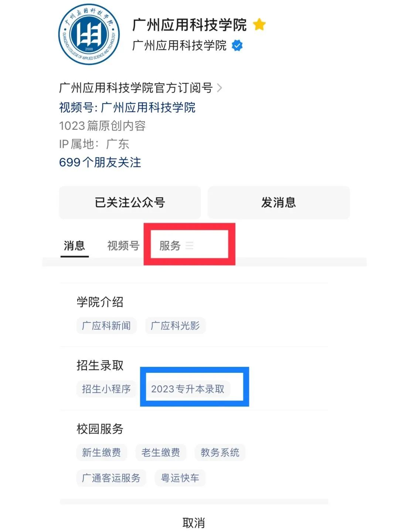This screenshot has height=532, width=399.
Task: Open the 服务 tab
Action: click(x=169, y=246)
